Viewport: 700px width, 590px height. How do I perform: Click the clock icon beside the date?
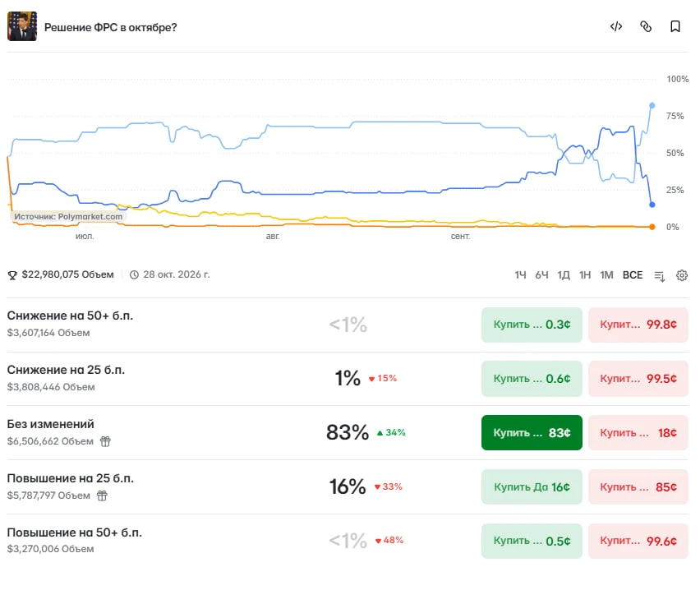[134, 274]
